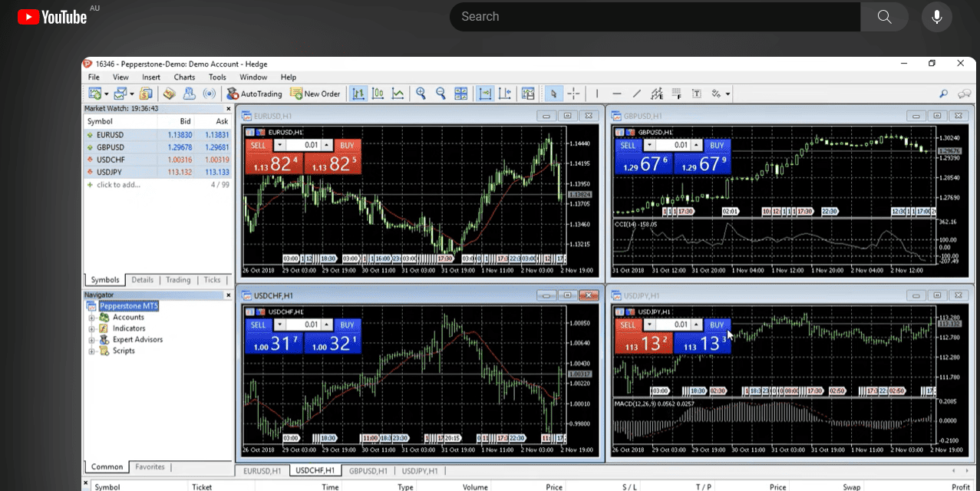This screenshot has height=491, width=980.
Task: Tile windows using the grid icon
Action: pyautogui.click(x=460, y=94)
